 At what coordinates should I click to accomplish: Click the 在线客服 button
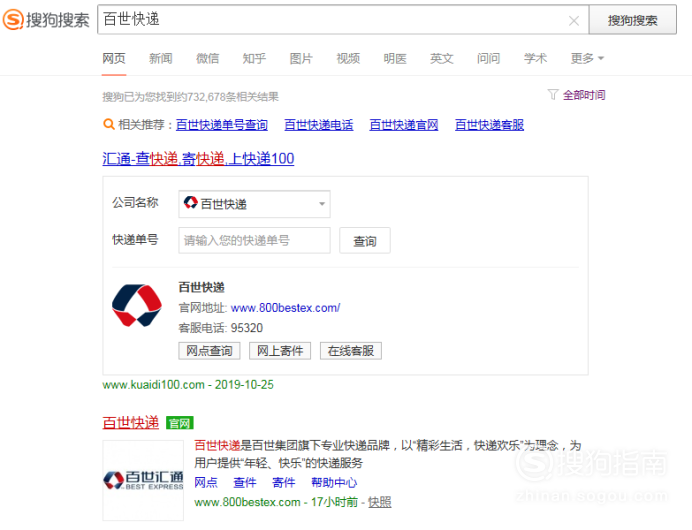(x=350, y=351)
